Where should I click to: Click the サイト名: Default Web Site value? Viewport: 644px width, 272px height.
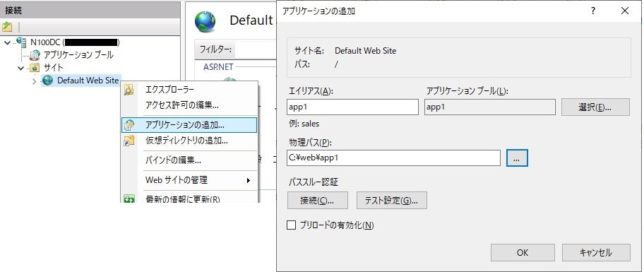366,51
